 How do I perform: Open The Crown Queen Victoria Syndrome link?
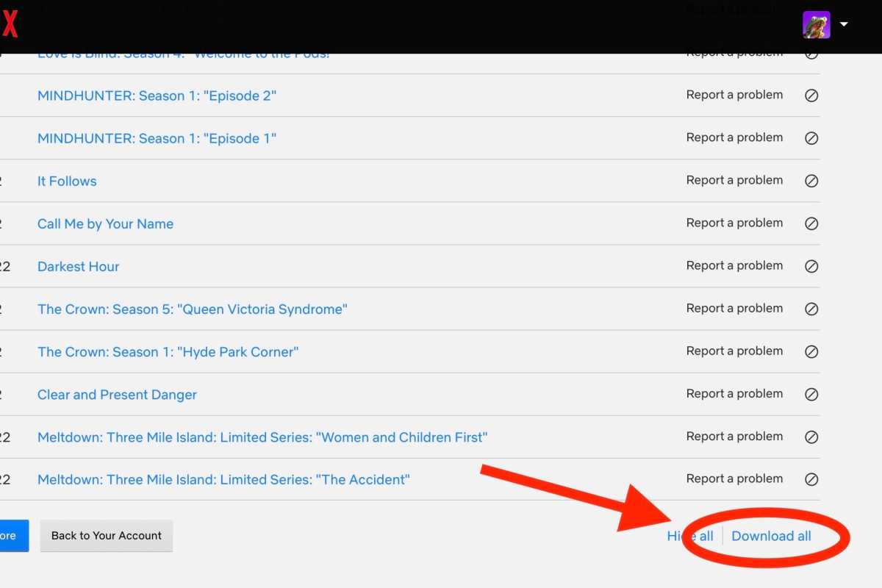pyautogui.click(x=193, y=309)
